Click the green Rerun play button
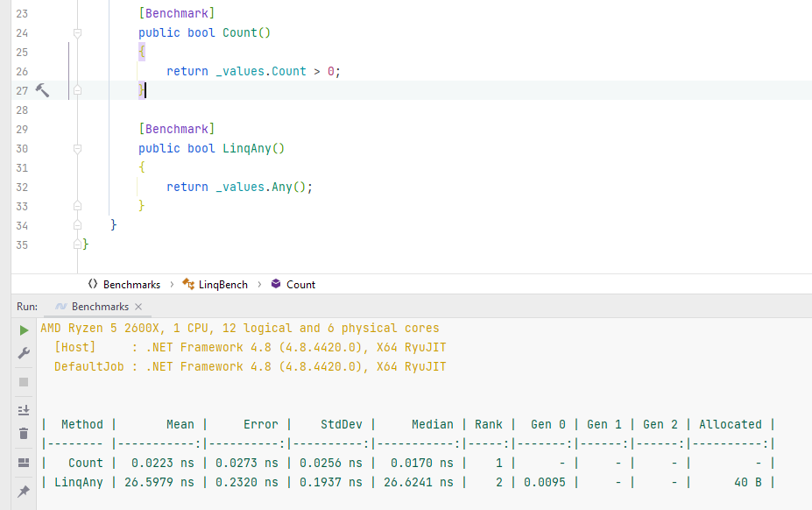Image resolution: width=812 pixels, height=510 pixels. pos(24,330)
